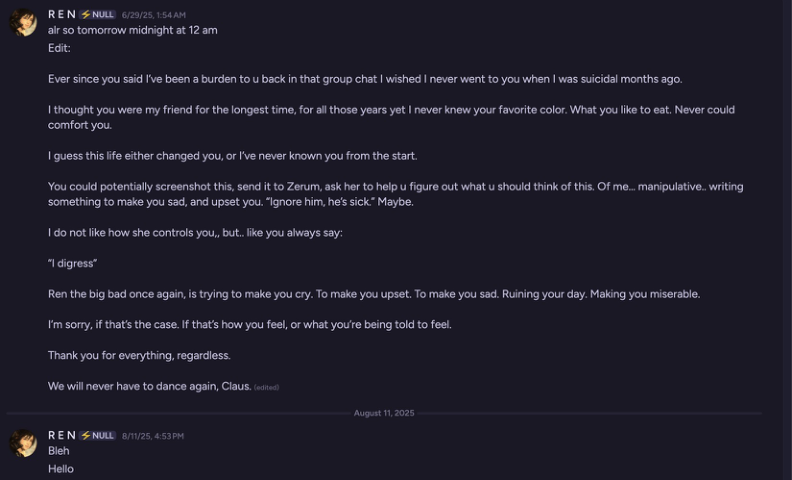Click the NULL server tag beside the 8/11/25 timestamp
Image resolution: width=792 pixels, height=480 pixels.
coord(98,436)
